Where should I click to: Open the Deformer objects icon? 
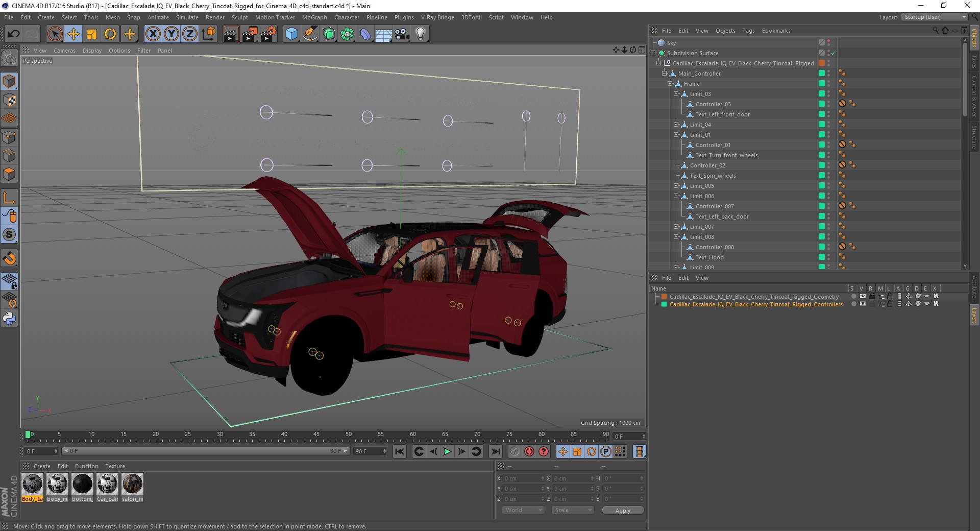(x=365, y=34)
